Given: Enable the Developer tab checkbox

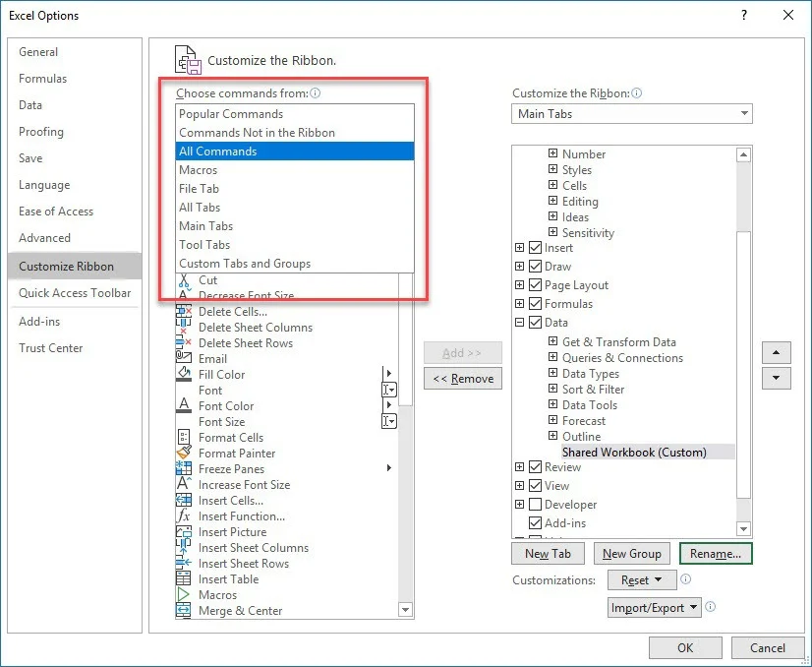Looking at the screenshot, I should point(536,505).
